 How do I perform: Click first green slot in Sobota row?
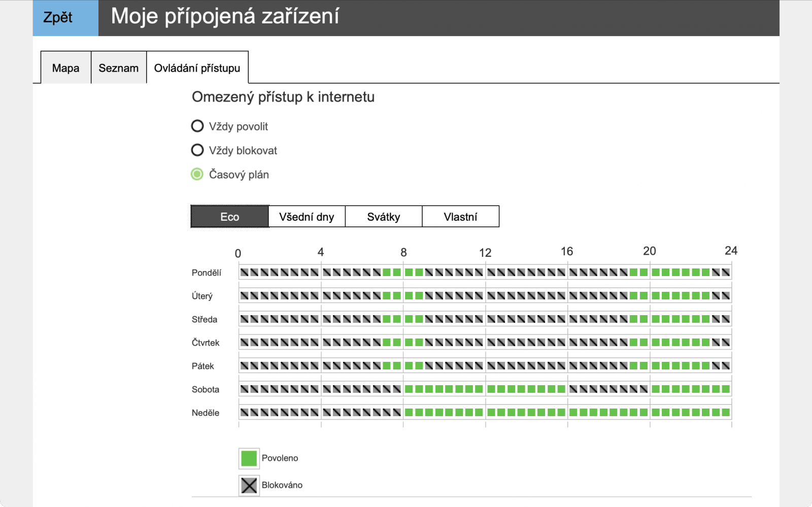pos(409,389)
